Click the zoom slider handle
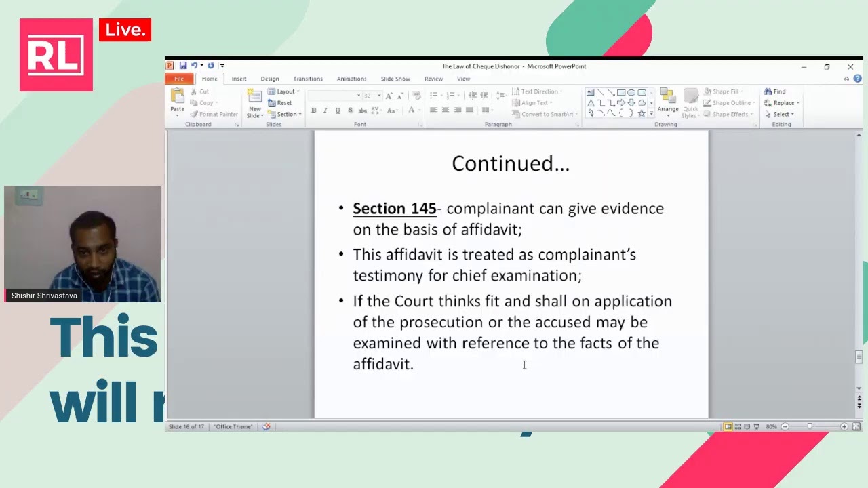The height and width of the screenshot is (488, 868). coord(809,426)
